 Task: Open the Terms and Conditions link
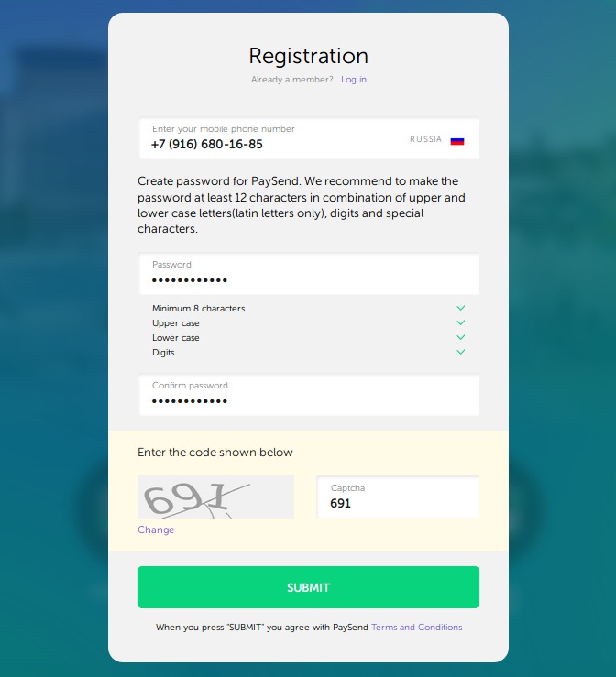click(x=416, y=627)
